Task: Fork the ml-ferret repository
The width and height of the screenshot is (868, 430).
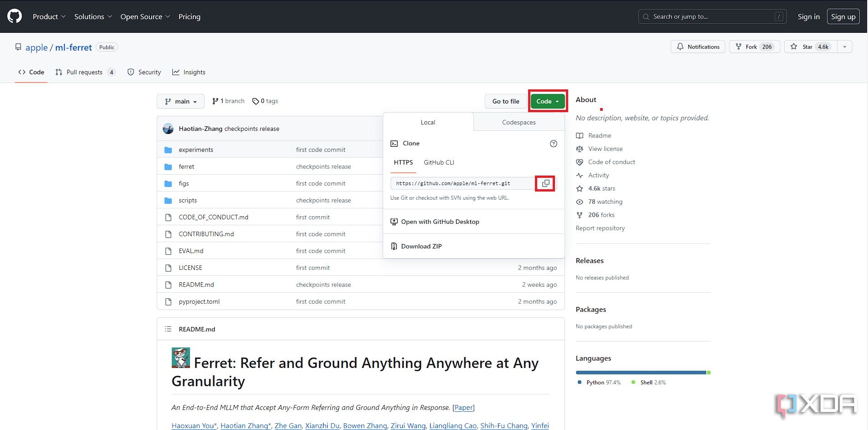Action: pyautogui.click(x=755, y=47)
